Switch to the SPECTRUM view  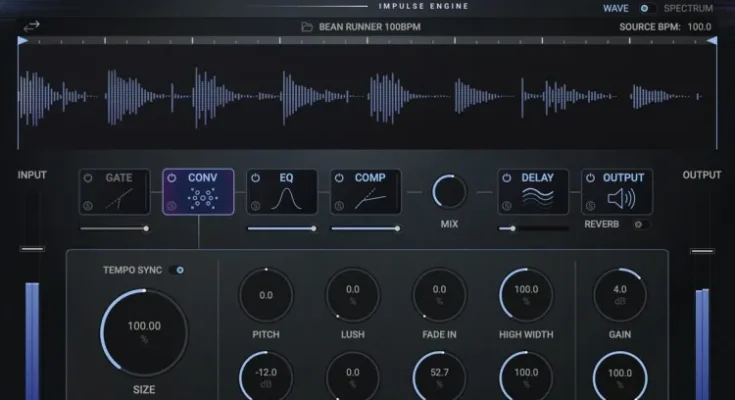(x=688, y=8)
